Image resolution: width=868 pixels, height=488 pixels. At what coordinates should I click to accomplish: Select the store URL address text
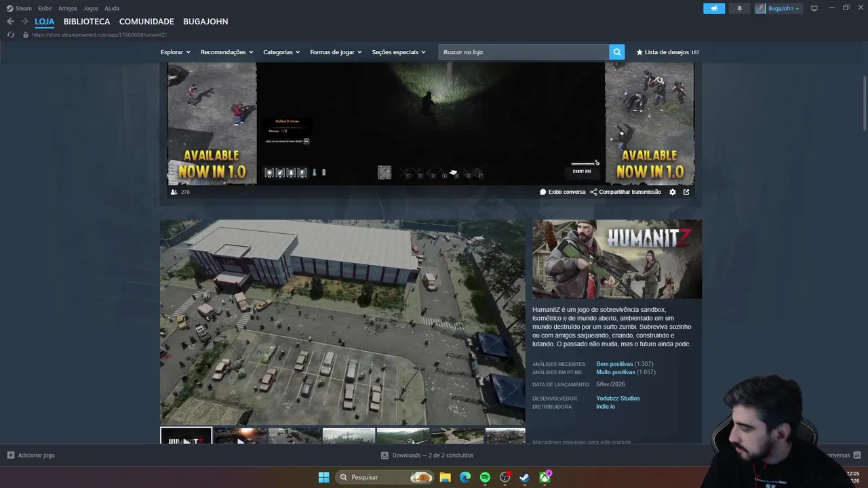99,35
